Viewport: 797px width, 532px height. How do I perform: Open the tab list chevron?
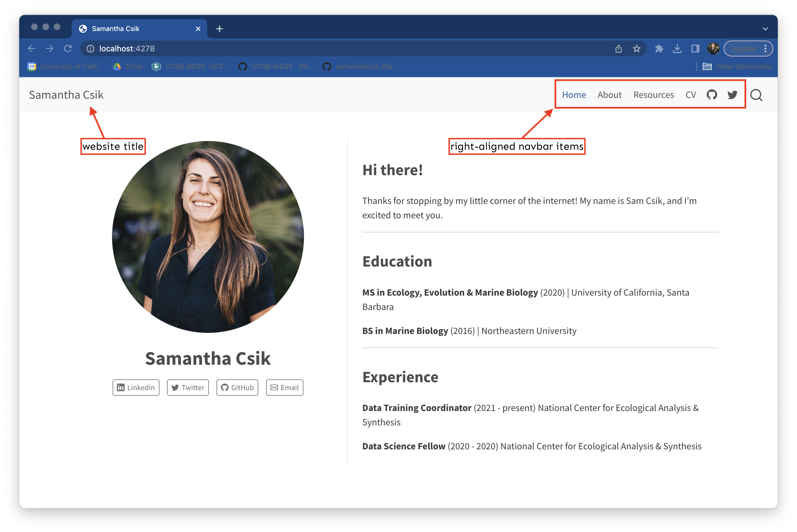point(765,28)
